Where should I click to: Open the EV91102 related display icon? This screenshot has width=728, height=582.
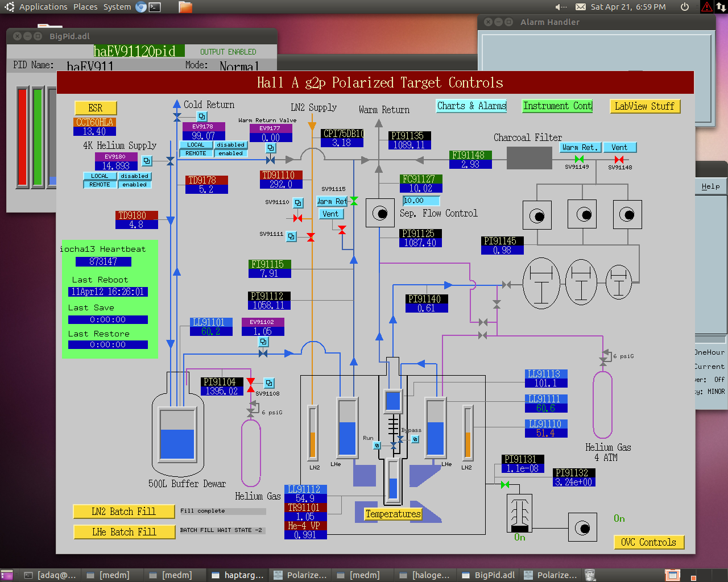(263, 342)
